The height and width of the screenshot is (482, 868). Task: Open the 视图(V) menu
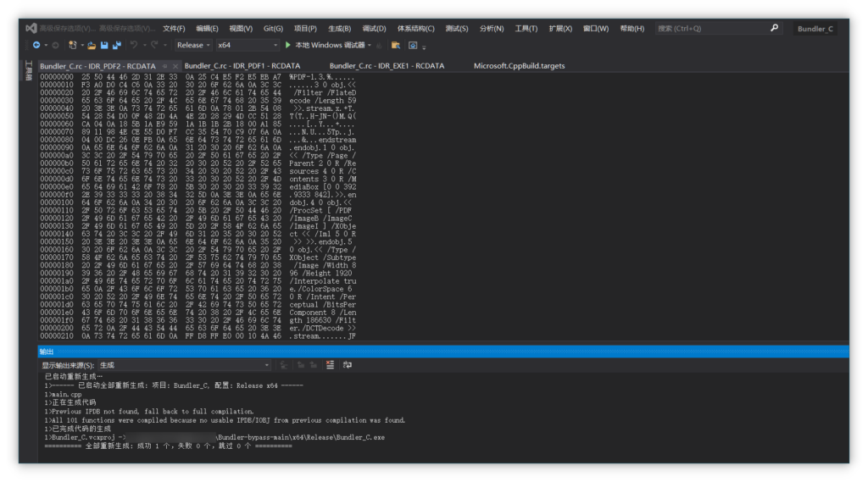(x=241, y=28)
